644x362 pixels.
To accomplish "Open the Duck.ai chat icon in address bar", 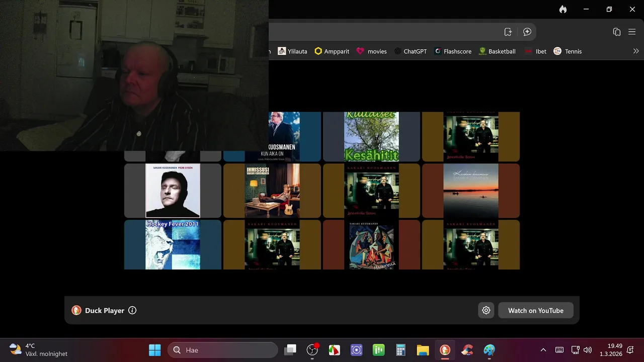I will click(x=527, y=32).
